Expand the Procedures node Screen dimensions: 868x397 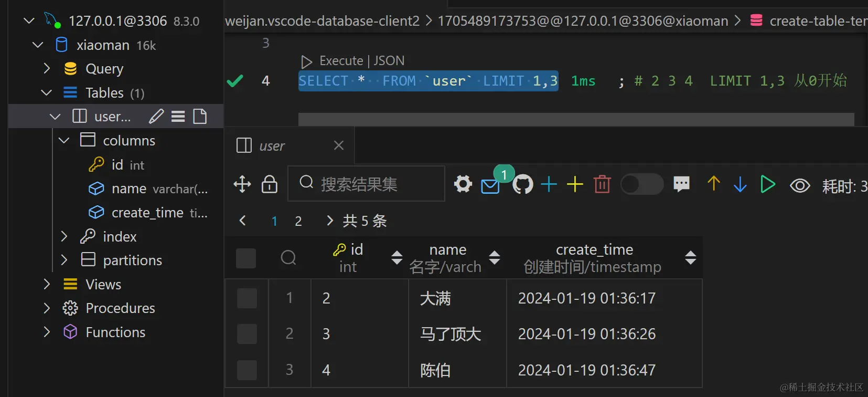coord(47,308)
